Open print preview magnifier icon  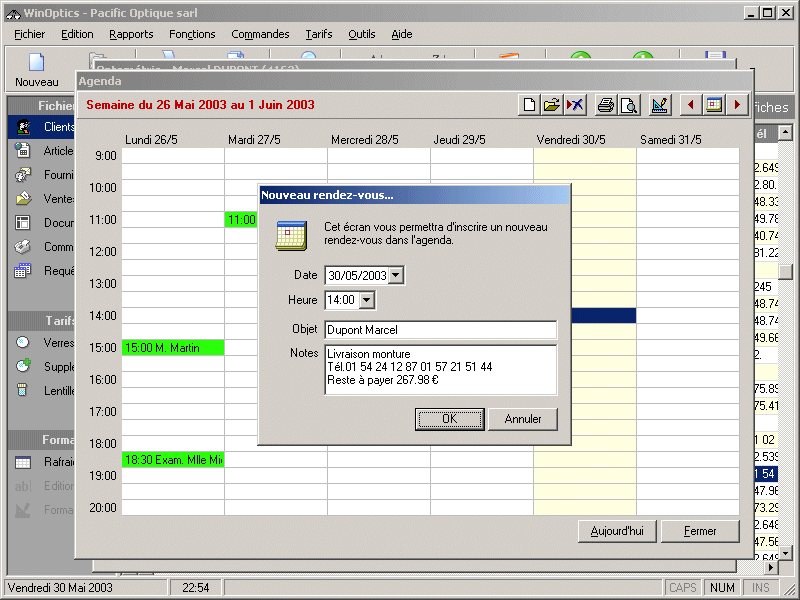(x=628, y=105)
